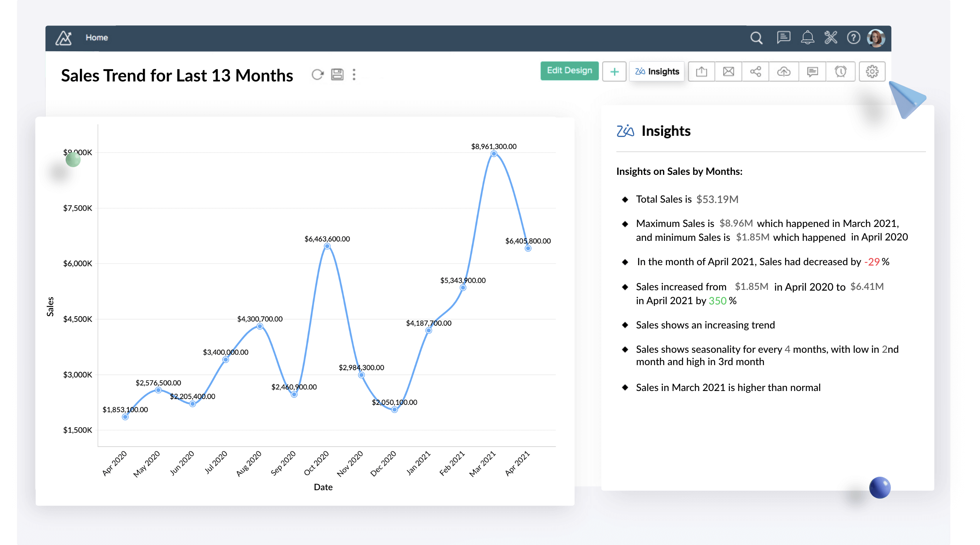Open the settings gear icon
Viewport: 980px width, 545px height.
872,72
